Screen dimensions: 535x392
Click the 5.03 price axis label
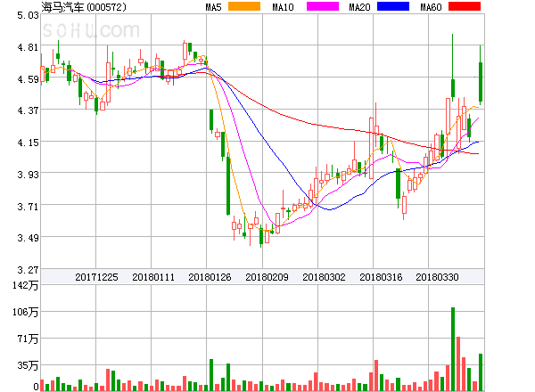click(28, 15)
